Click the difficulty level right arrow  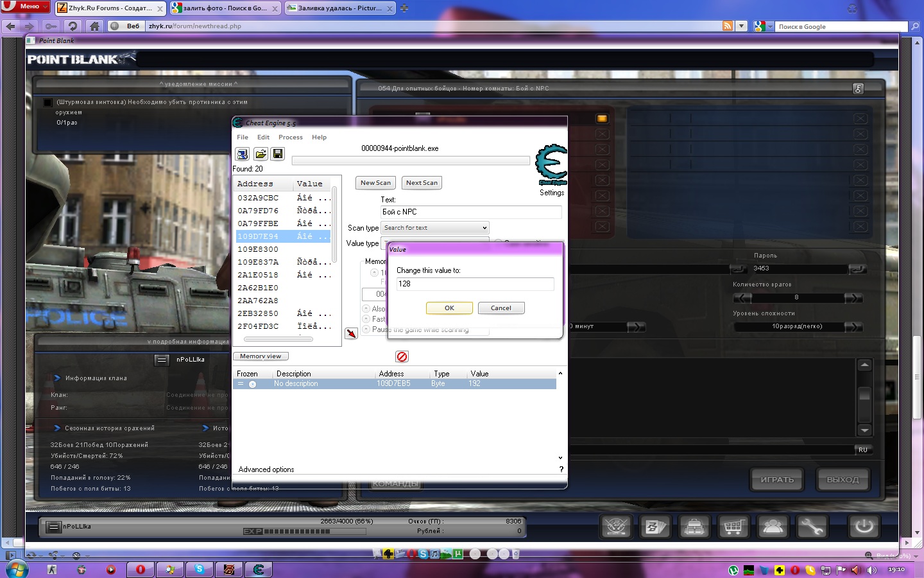(x=853, y=327)
